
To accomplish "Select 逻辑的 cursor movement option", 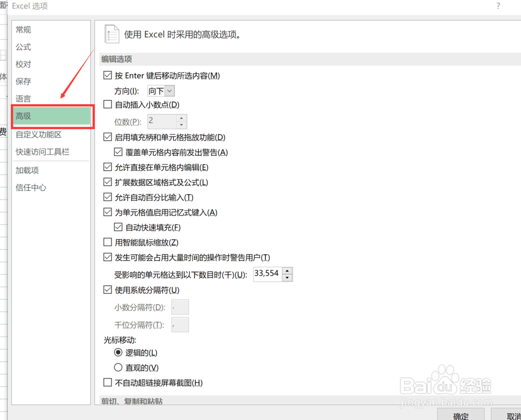I will coord(118,352).
